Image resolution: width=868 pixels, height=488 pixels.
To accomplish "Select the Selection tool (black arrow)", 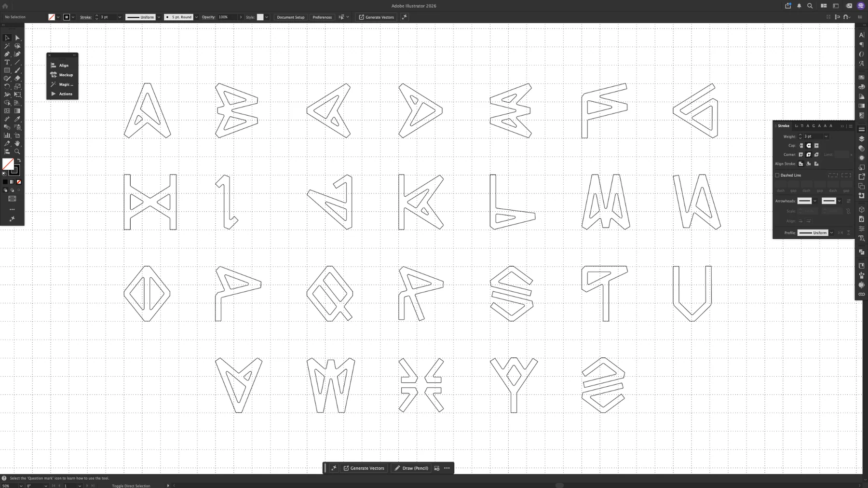I will point(7,38).
